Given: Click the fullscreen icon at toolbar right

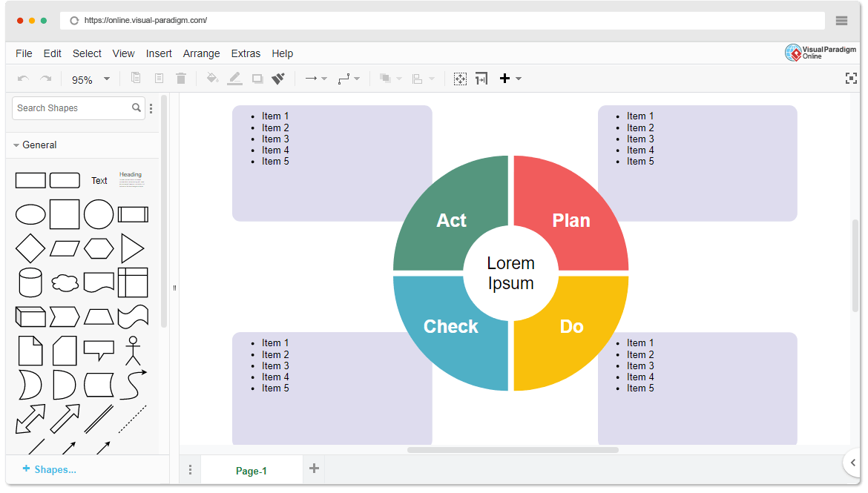Looking at the screenshot, I should click(x=851, y=79).
